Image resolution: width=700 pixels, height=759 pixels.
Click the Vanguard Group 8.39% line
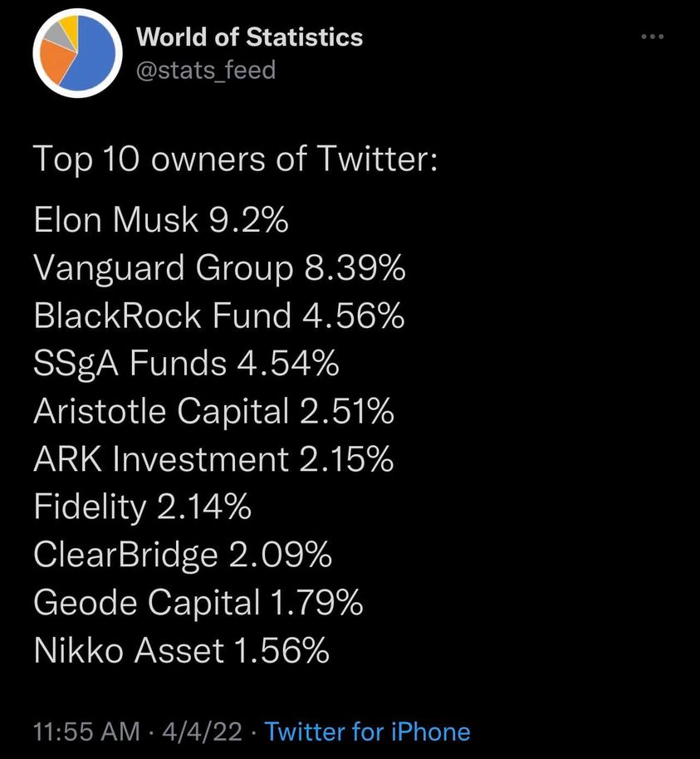[219, 268]
